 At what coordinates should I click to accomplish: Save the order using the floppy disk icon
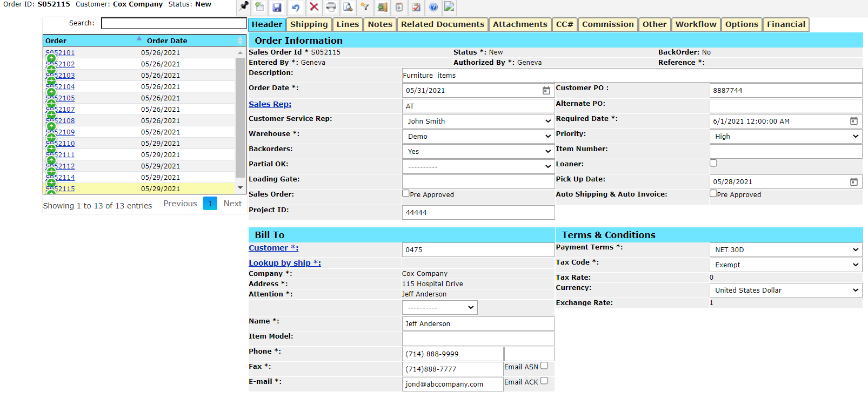(277, 7)
